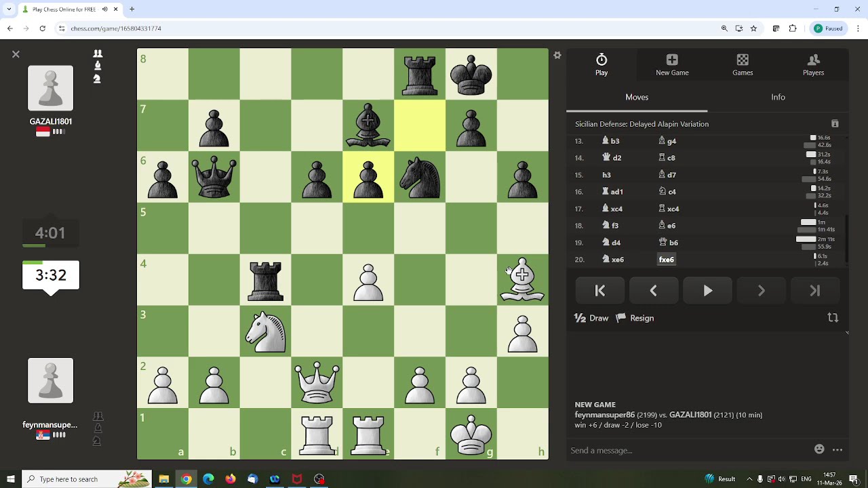Click the white bishop on h4

522,280
